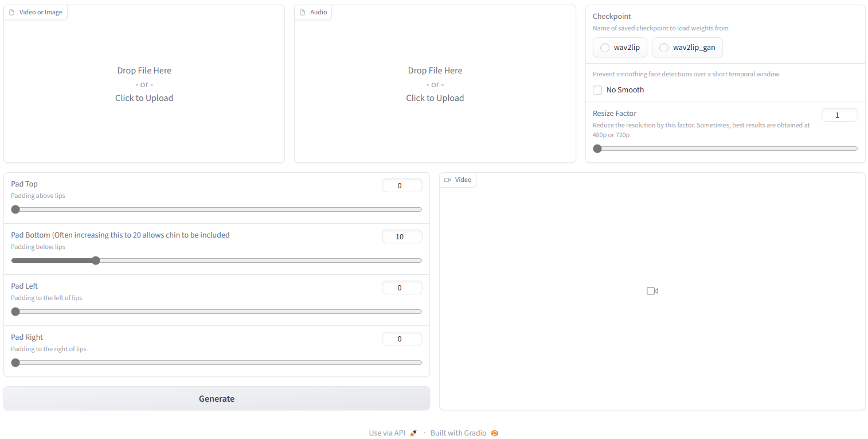Image resolution: width=868 pixels, height=439 pixels.
Task: Click the Gradio cube logo icon
Action: coord(494,433)
